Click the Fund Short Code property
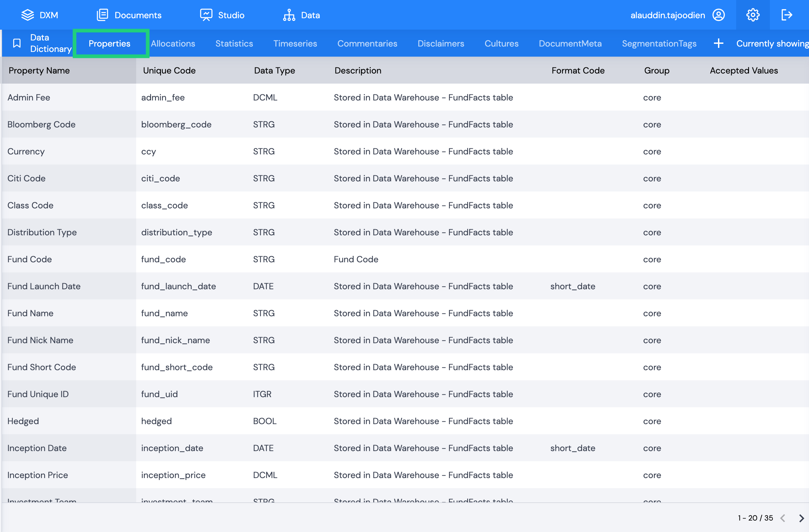 [x=41, y=367]
